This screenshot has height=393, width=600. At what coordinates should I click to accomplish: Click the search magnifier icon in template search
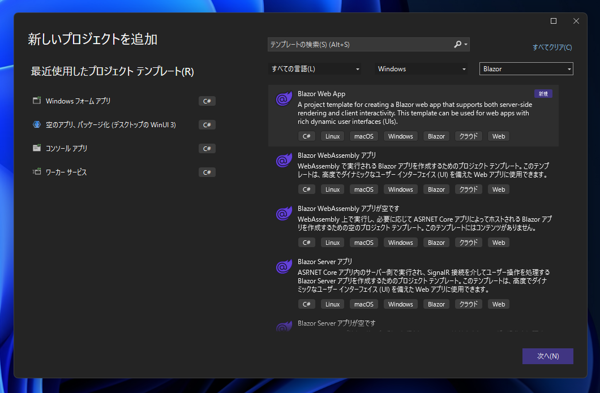point(457,44)
